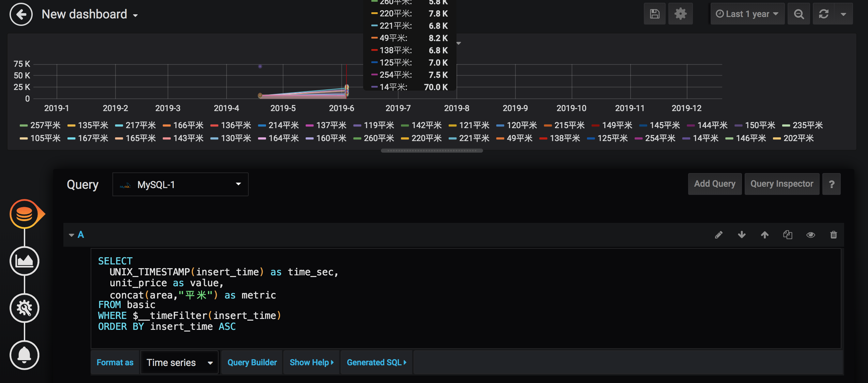Delete query A with trash icon

click(x=834, y=235)
